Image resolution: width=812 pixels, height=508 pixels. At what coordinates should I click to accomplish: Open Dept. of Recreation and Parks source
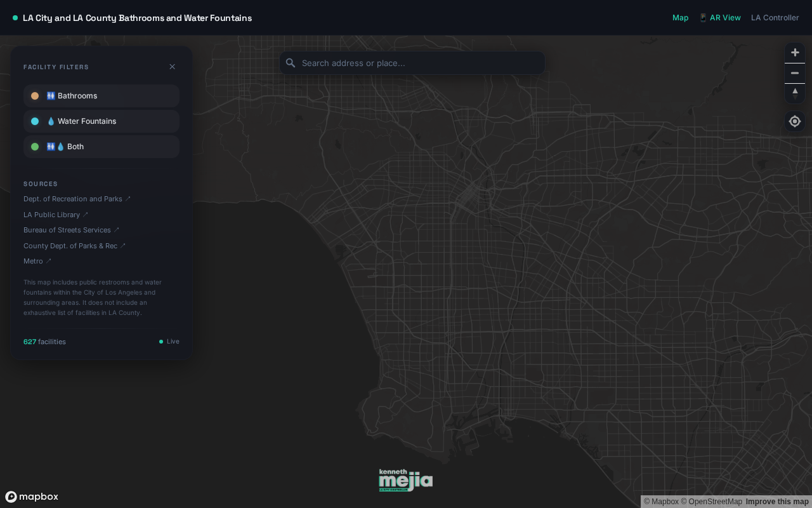tap(77, 199)
